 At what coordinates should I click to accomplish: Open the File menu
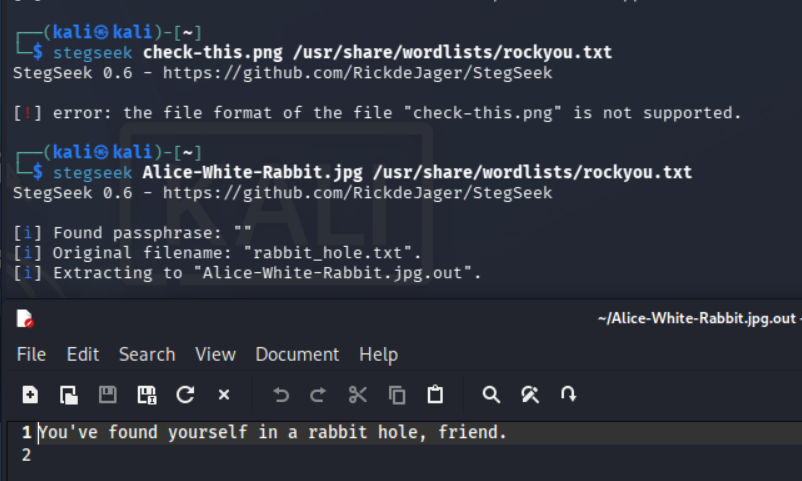31,354
